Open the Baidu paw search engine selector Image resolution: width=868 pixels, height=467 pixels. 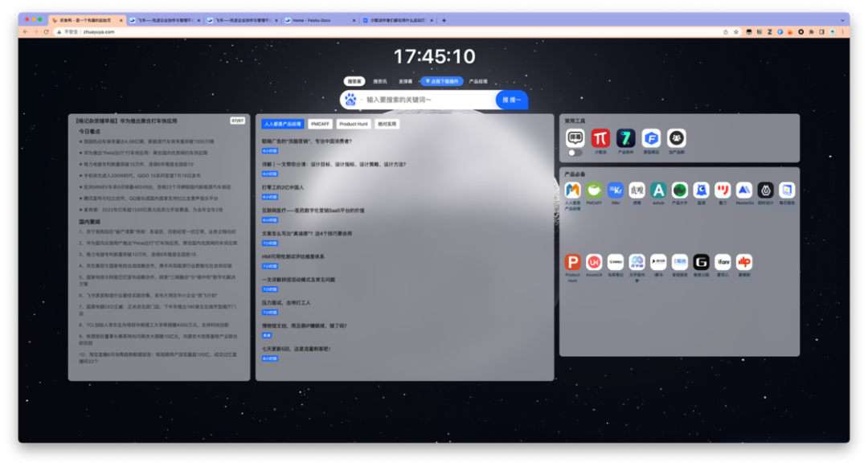pos(350,100)
